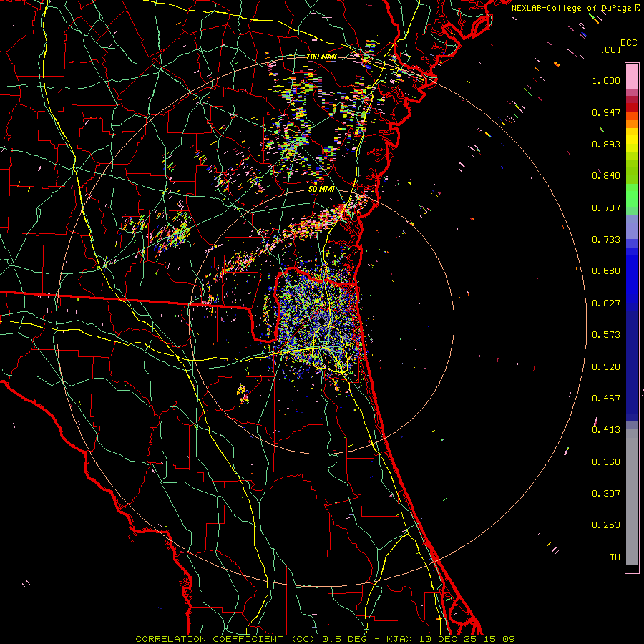Select the 0.360 legend value

click(x=606, y=462)
